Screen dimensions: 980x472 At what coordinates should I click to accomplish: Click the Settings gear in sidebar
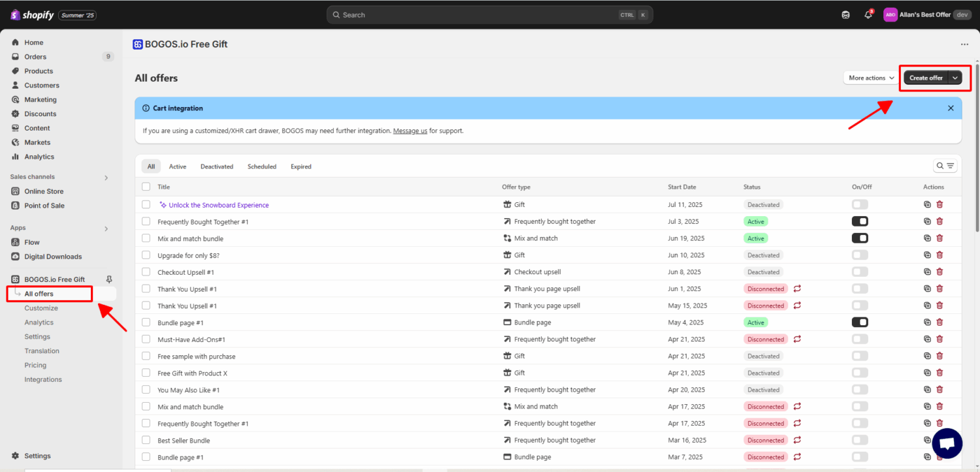pos(16,456)
